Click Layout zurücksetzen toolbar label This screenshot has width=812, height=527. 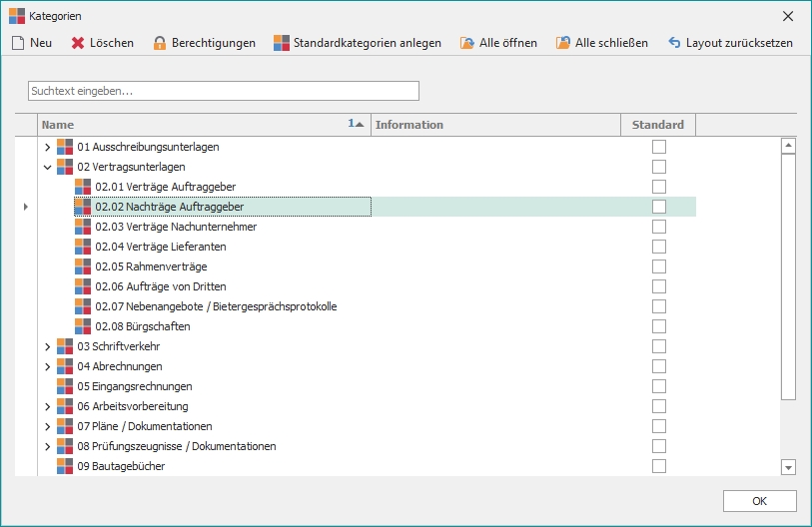tap(739, 43)
